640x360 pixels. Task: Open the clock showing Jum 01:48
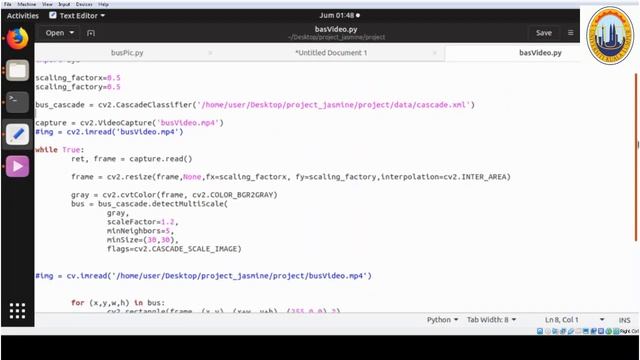[339, 15]
